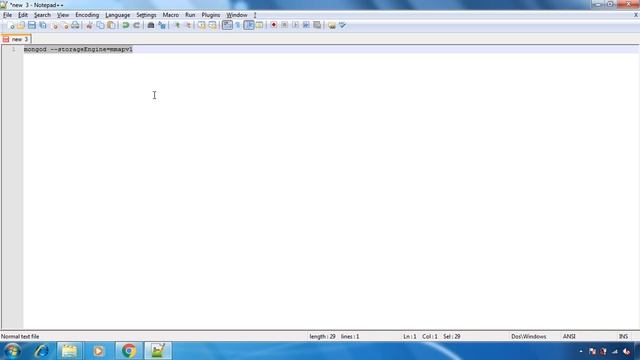Click 'Ln : 1' status bar entry

click(410, 337)
